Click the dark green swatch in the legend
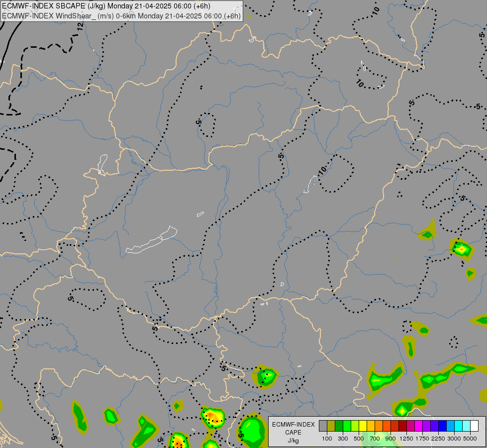This screenshot has height=448, width=487. coord(339,426)
